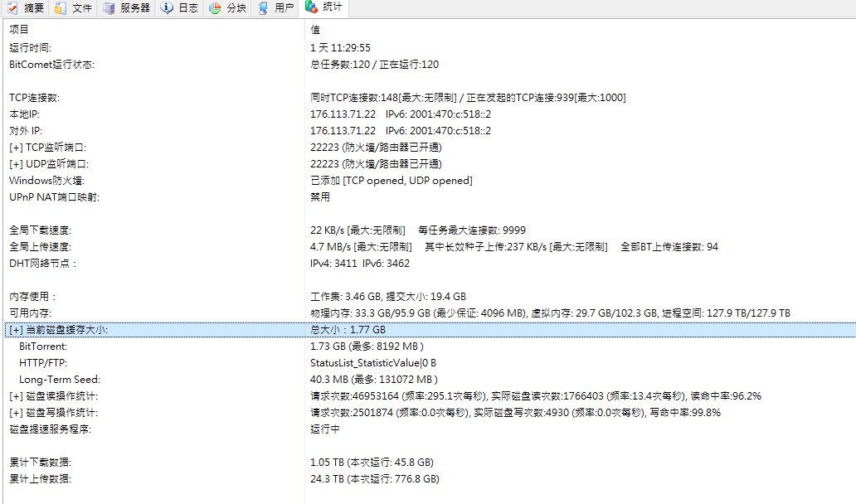This screenshot has height=504, width=856.
Task: Select the BitComet运行状态 label
Action: pyautogui.click(x=52, y=65)
